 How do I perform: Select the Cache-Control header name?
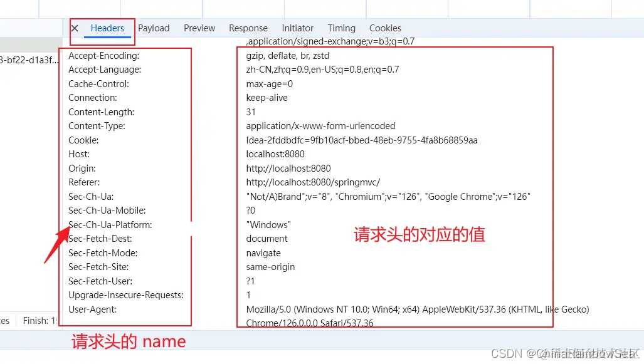[98, 84]
